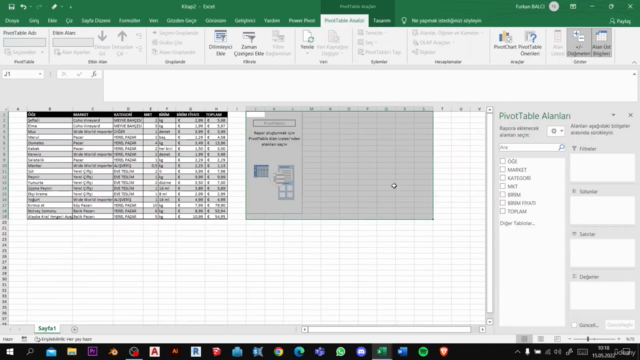
Task: Launch Spotify from taskbar
Action: point(423,351)
